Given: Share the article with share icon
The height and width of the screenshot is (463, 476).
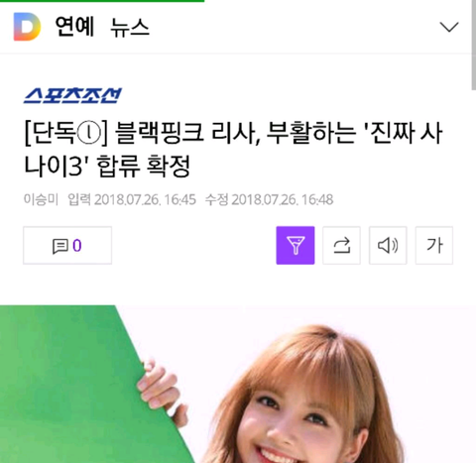Looking at the screenshot, I should point(341,245).
